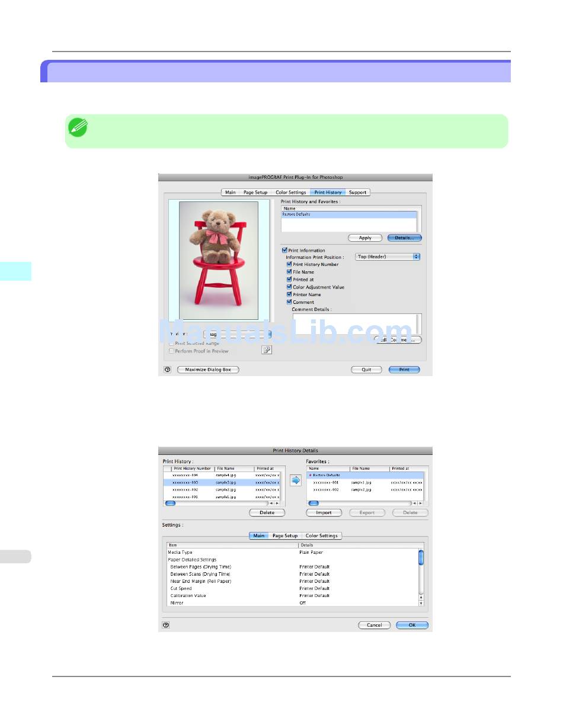
Task: Click the Export button
Action: click(x=367, y=512)
